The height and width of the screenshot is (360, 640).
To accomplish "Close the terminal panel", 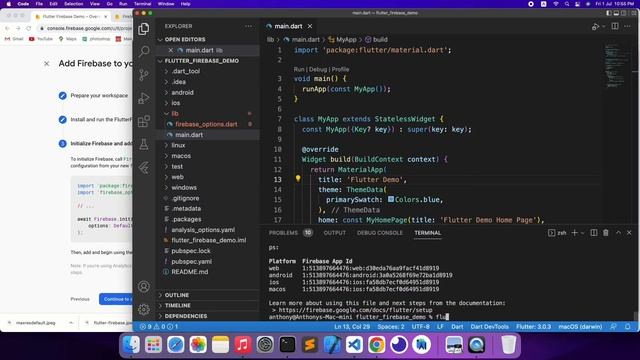I will coord(629,233).
